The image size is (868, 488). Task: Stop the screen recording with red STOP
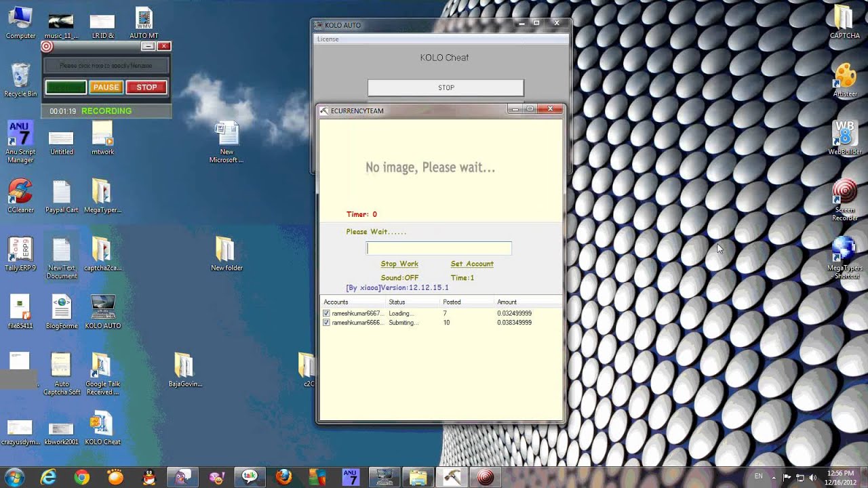[x=146, y=87]
